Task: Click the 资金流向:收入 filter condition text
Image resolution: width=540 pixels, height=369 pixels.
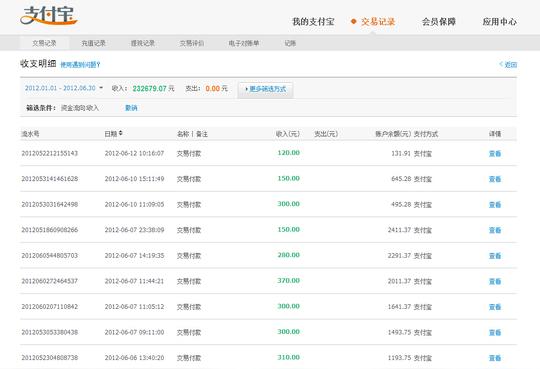Action: tap(80, 108)
